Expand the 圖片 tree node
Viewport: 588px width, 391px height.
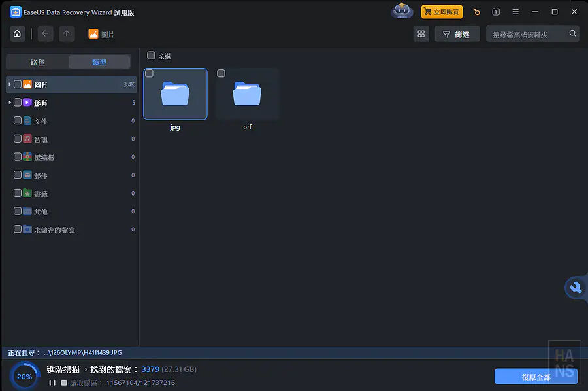click(x=9, y=84)
